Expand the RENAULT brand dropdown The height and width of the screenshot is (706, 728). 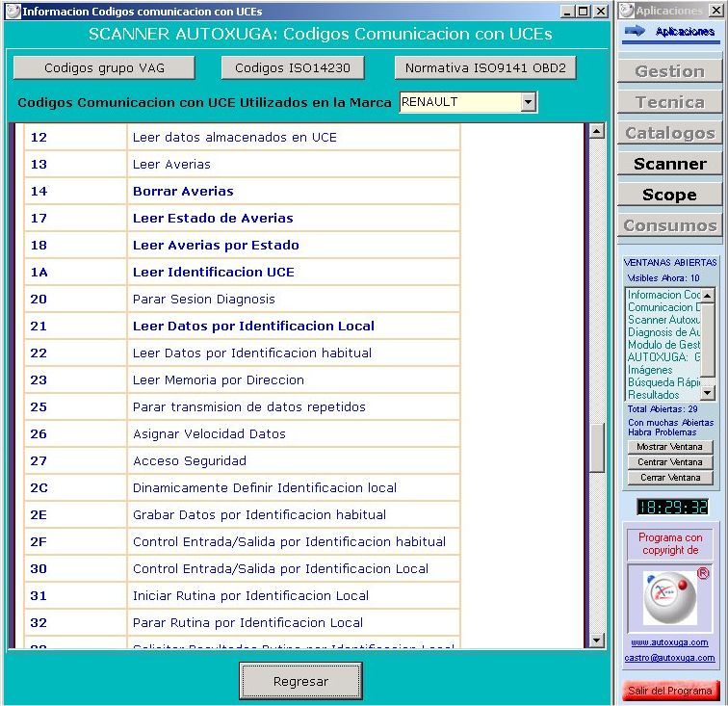[x=528, y=102]
